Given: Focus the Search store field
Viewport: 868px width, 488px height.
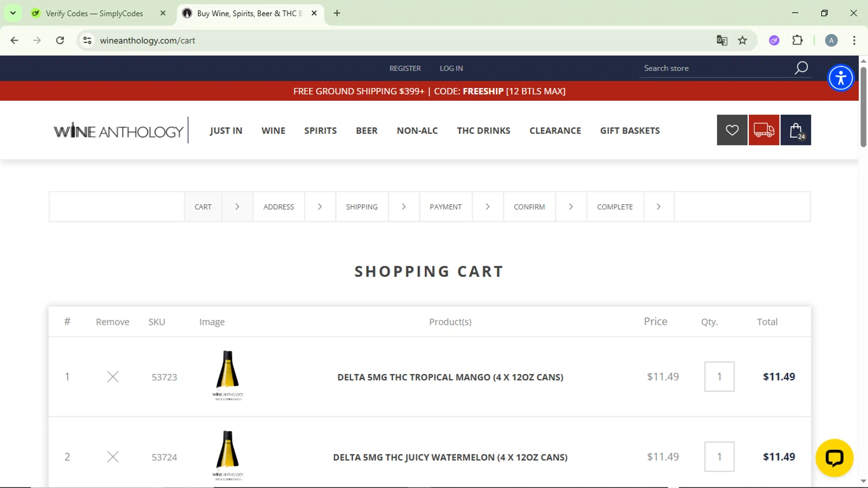Looking at the screenshot, I should coord(716,68).
